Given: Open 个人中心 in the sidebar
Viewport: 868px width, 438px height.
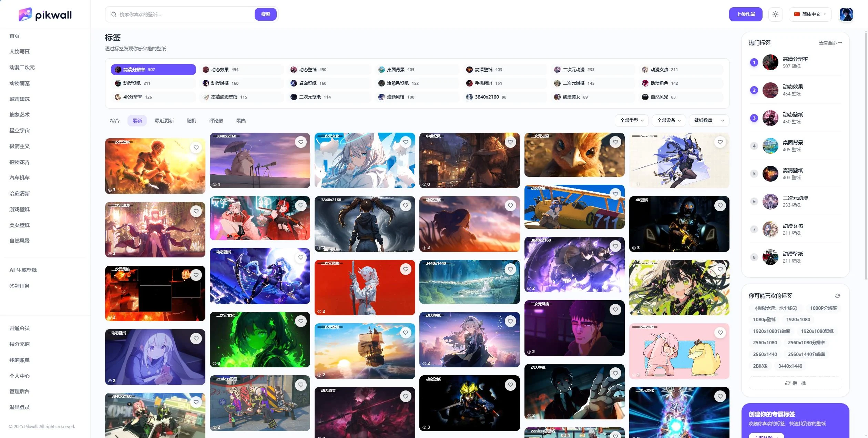Looking at the screenshot, I should click(20, 376).
